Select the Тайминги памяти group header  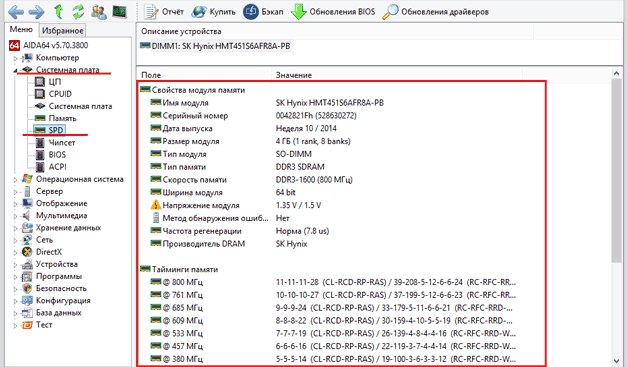179,270
